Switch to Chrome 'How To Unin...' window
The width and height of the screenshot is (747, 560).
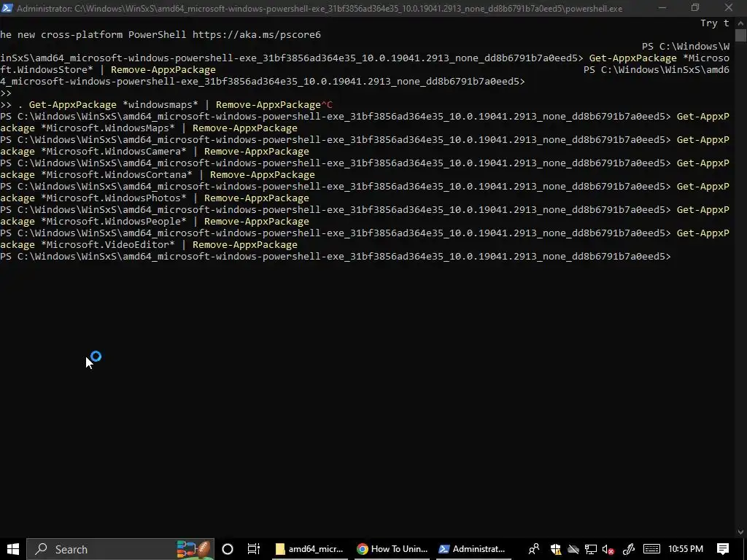[392, 549]
